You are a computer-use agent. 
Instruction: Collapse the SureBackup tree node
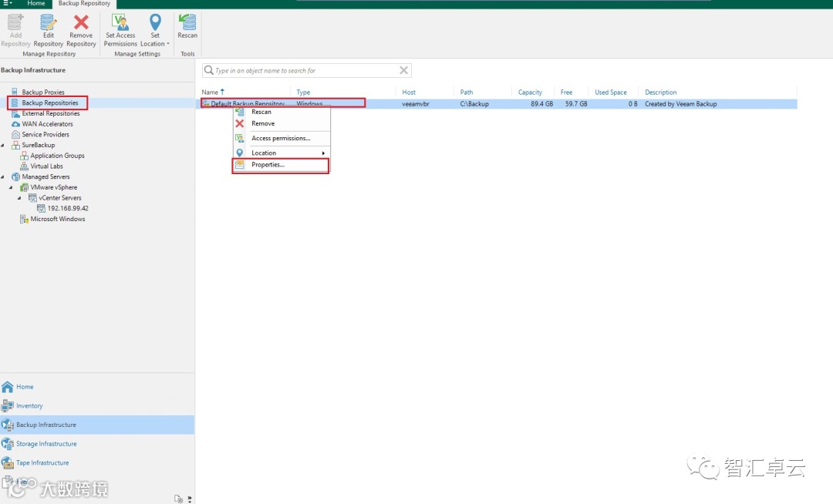(x=3, y=146)
